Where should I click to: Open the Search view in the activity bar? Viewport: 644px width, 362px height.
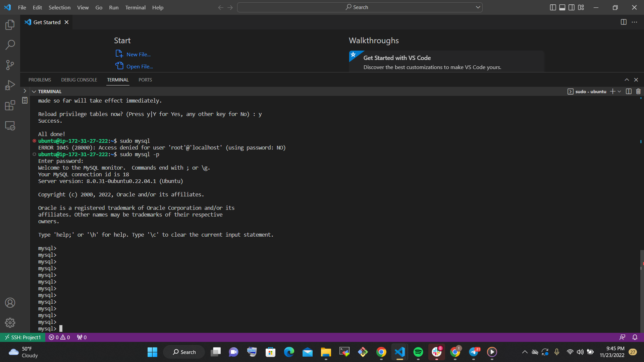(x=10, y=45)
